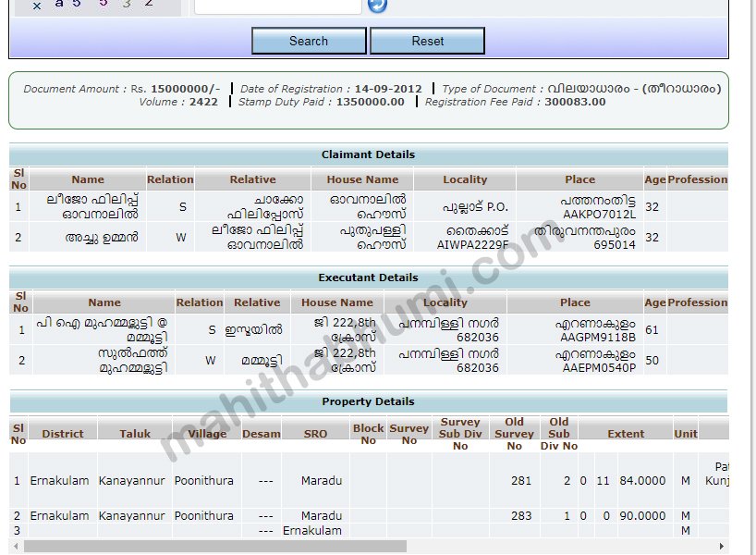The image size is (756, 555).
Task: Click the Registration Fee Paid amount
Action: [x=575, y=102]
